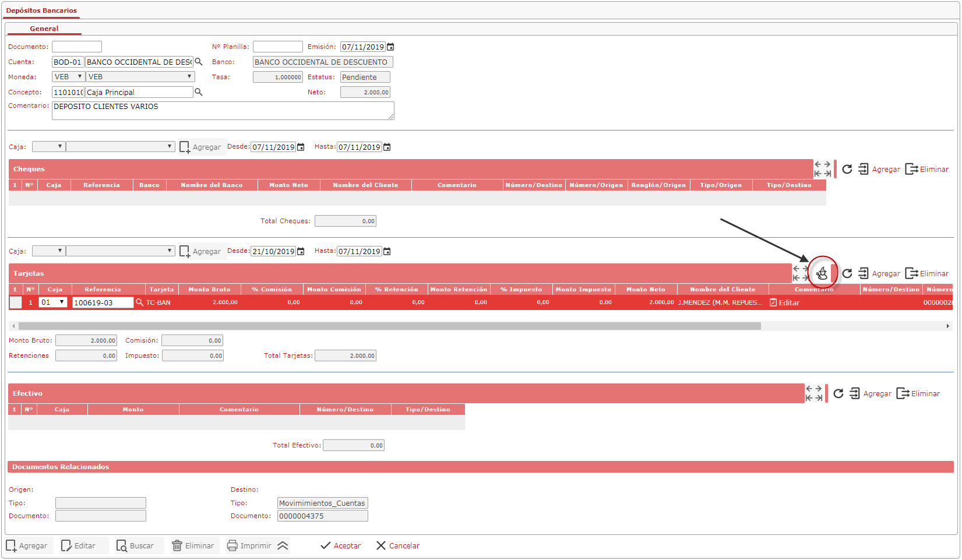Click the magnifier next to reference 100619-03
962x560 pixels.
[x=139, y=302]
